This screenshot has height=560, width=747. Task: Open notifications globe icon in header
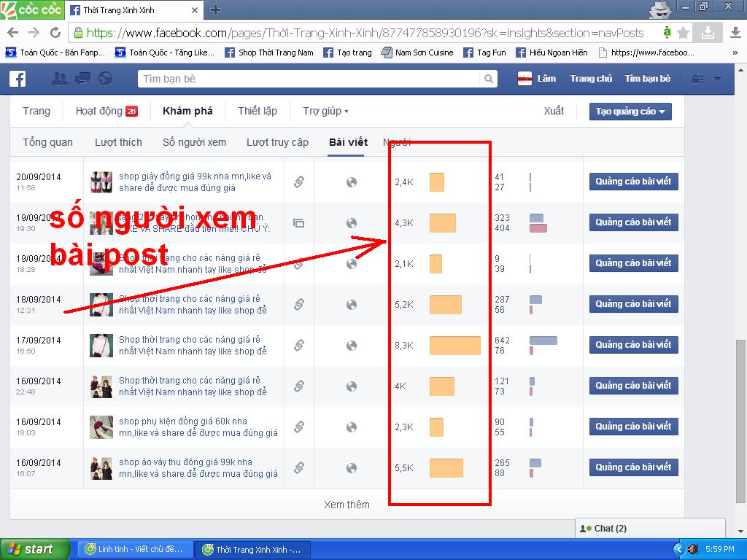click(105, 79)
